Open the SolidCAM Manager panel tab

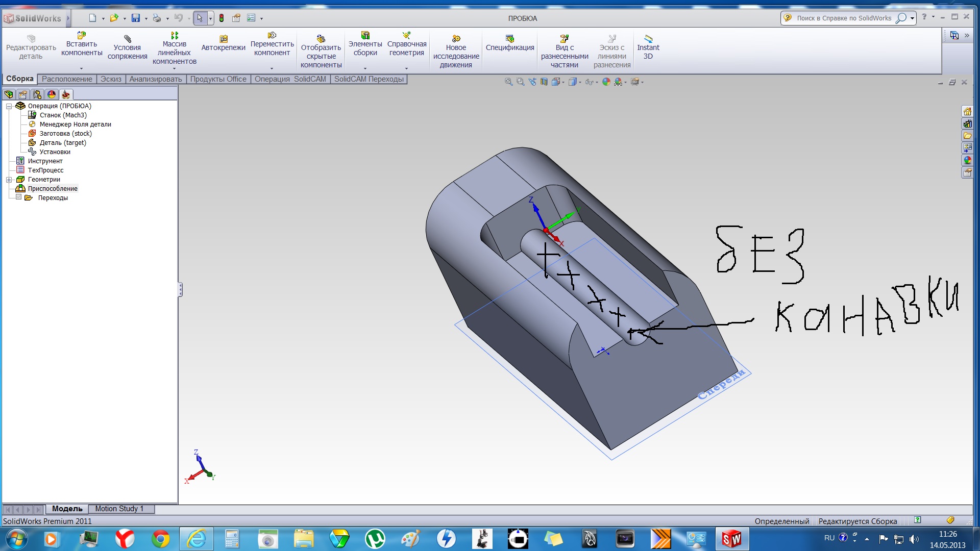(66, 95)
